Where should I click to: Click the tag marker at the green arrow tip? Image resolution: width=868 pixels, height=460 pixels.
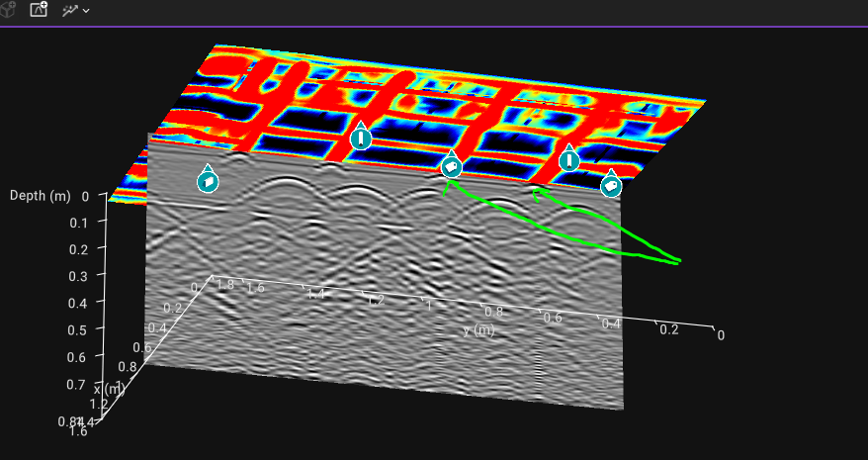(451, 164)
